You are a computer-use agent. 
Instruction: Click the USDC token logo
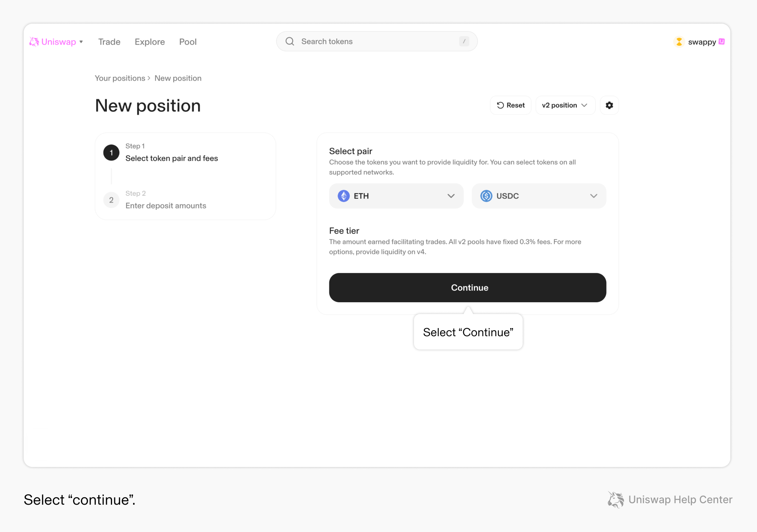pos(486,196)
